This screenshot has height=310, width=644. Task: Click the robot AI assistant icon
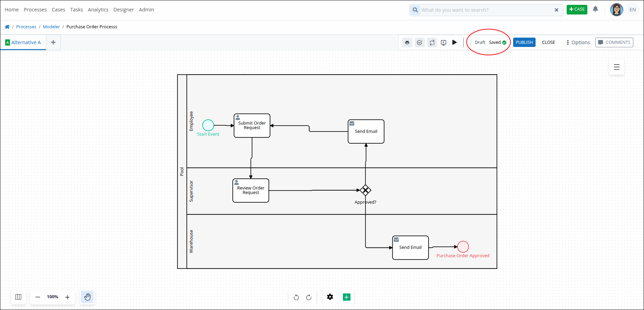point(407,42)
